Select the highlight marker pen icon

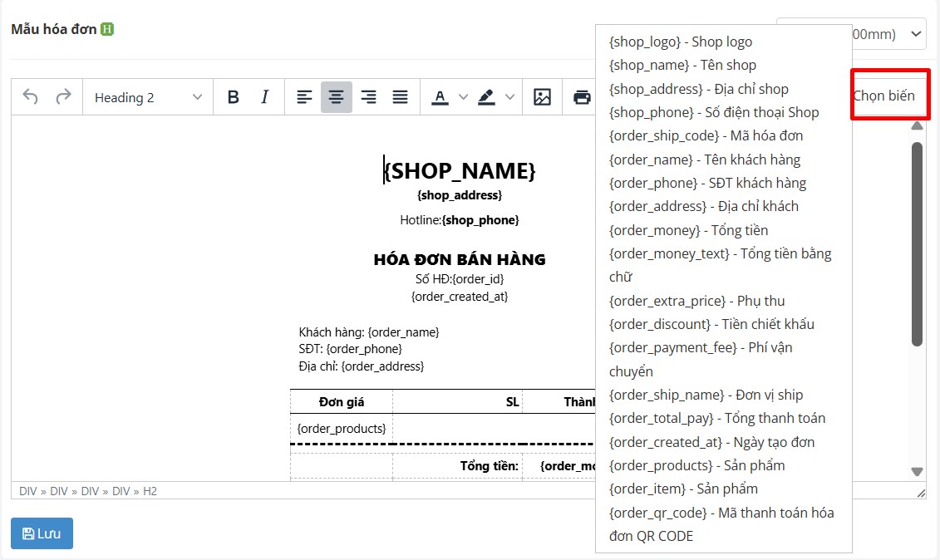tap(488, 96)
